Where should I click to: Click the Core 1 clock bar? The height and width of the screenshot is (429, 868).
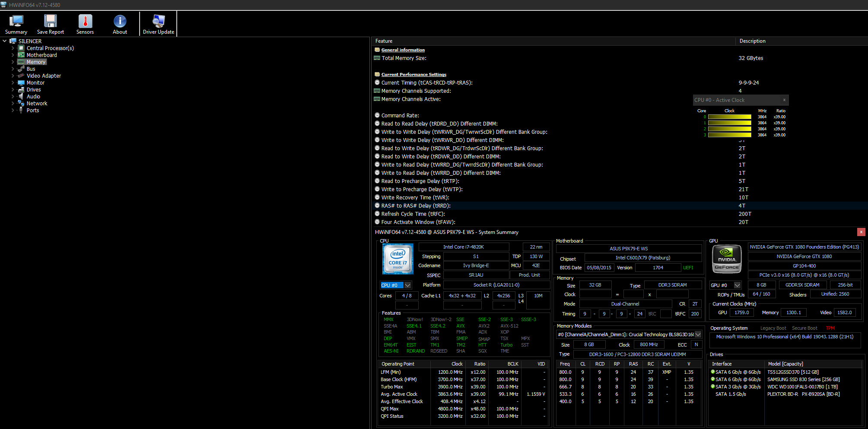[730, 123]
